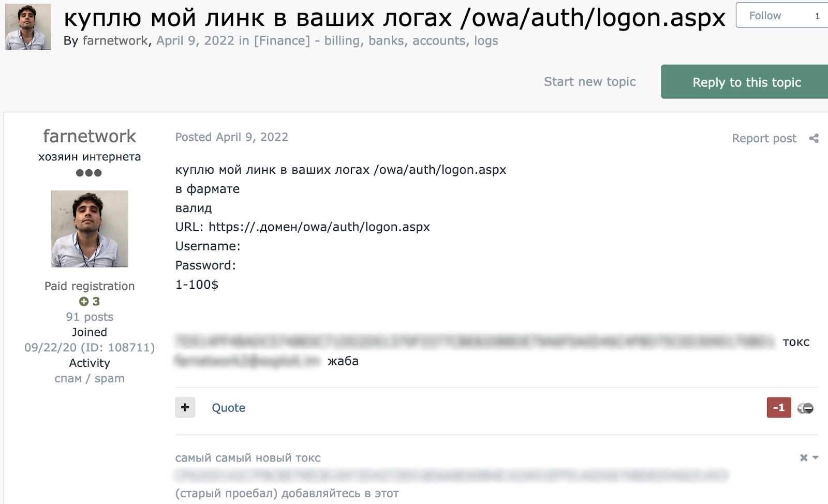Click the Report post flag option

tap(764, 138)
